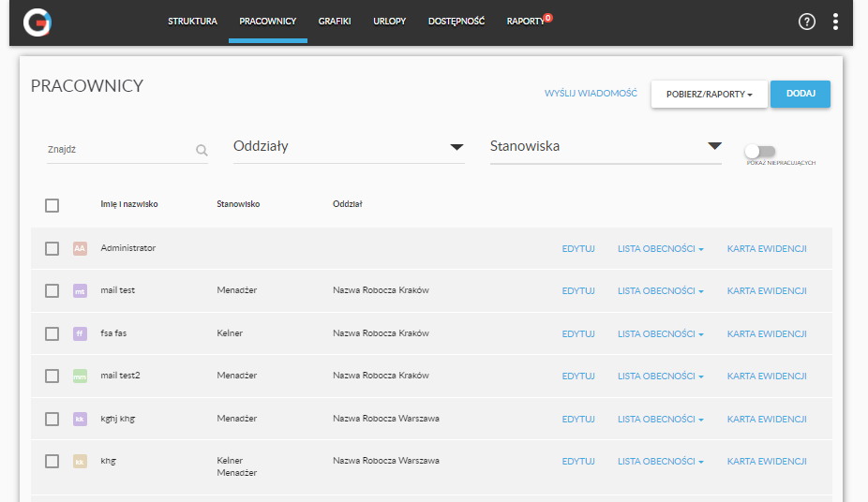Go to Struktura tab
Viewport: 868px width, 502px height.
(192, 22)
